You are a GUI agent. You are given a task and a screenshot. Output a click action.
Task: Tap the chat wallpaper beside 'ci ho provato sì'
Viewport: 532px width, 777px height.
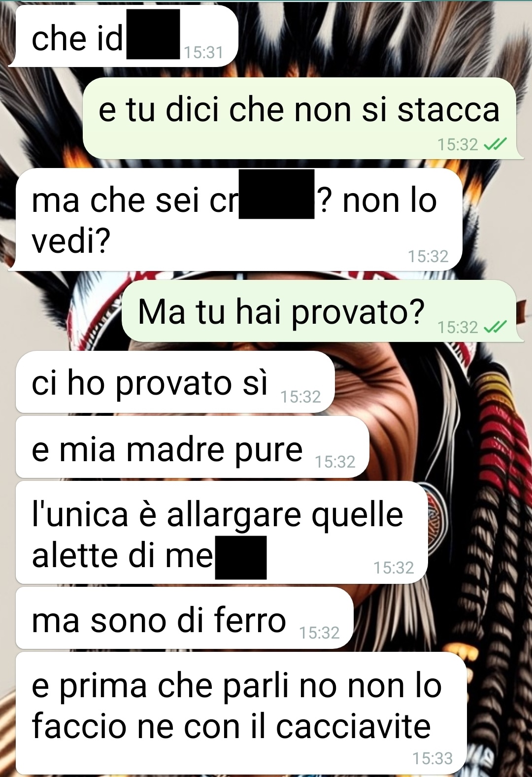tap(429, 382)
